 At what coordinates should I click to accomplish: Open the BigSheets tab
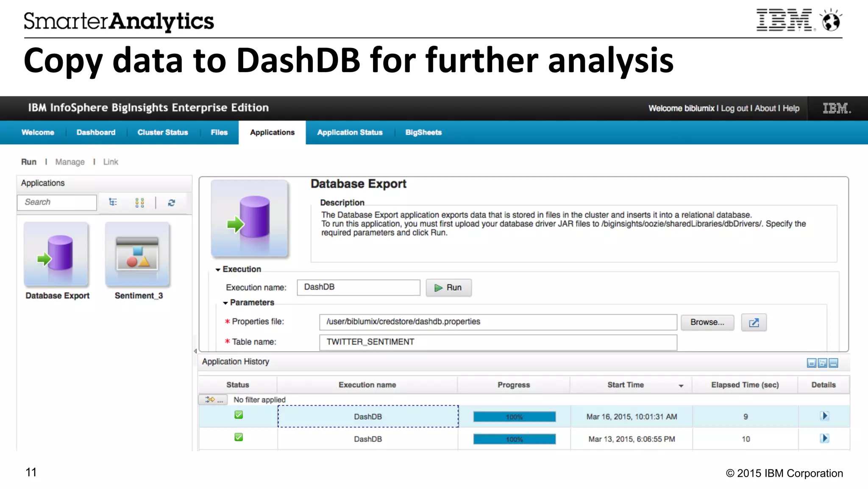423,132
